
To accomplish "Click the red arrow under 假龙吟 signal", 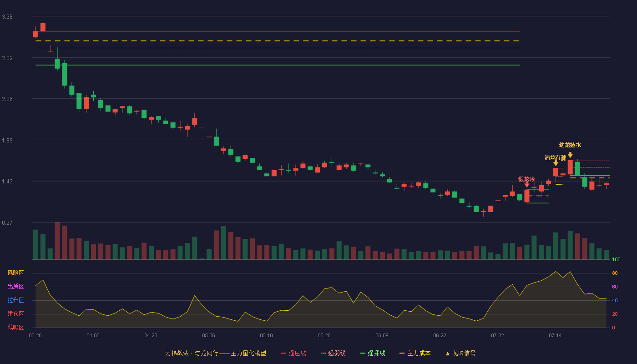I will pyautogui.click(x=527, y=184).
